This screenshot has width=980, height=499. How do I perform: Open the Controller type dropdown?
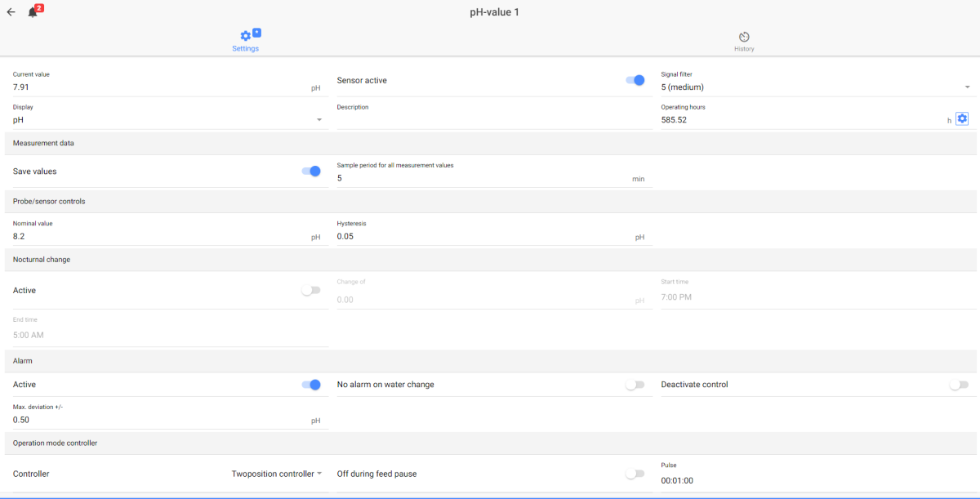[x=277, y=474]
